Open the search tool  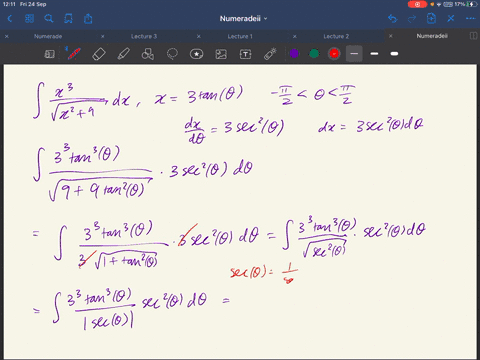(x=49, y=19)
